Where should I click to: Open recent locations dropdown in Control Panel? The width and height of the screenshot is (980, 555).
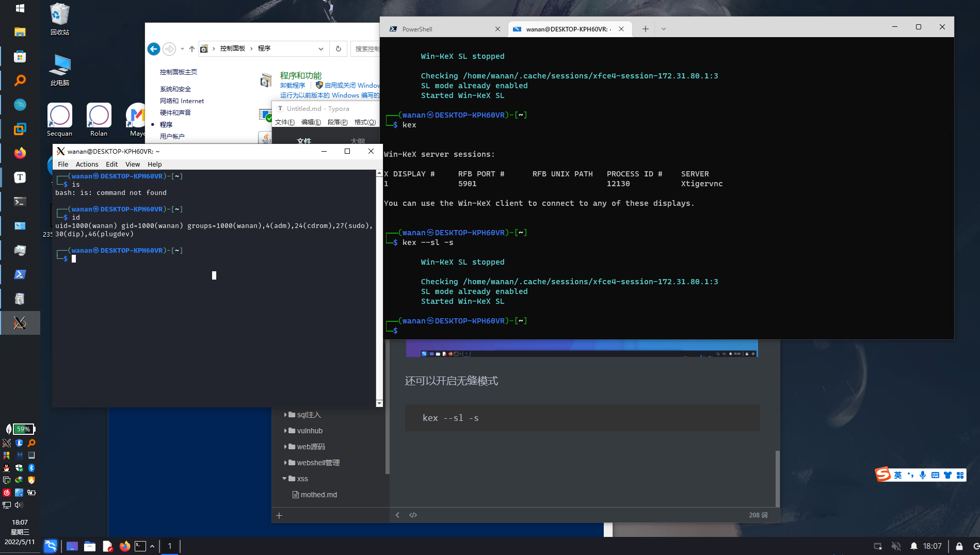click(182, 48)
